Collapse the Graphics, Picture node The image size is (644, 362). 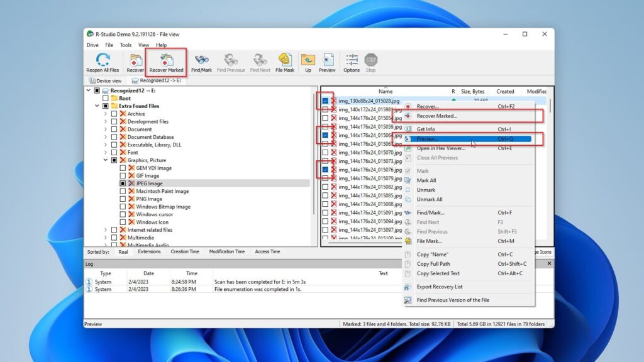106,160
